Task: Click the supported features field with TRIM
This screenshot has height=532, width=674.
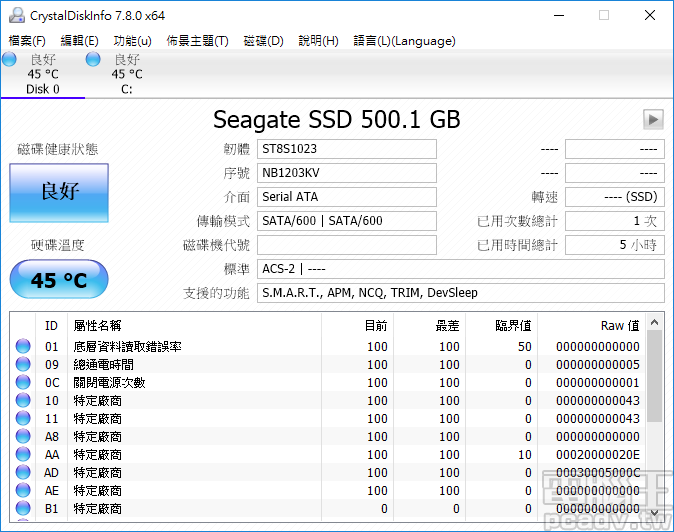Action: (461, 294)
